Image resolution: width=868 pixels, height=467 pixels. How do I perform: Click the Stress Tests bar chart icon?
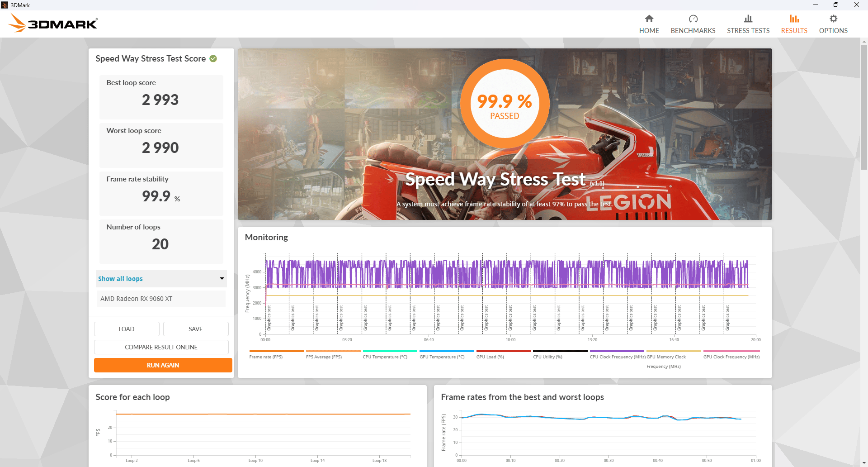pos(748,19)
